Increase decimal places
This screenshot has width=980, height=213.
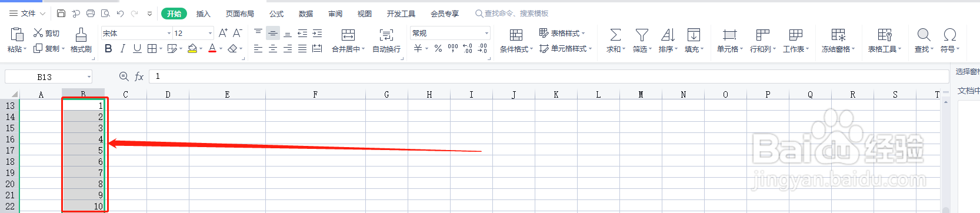pos(468,48)
